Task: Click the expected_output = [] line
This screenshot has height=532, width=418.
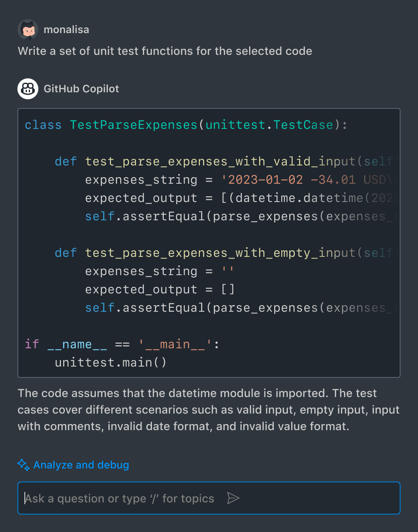Action: click(x=160, y=290)
